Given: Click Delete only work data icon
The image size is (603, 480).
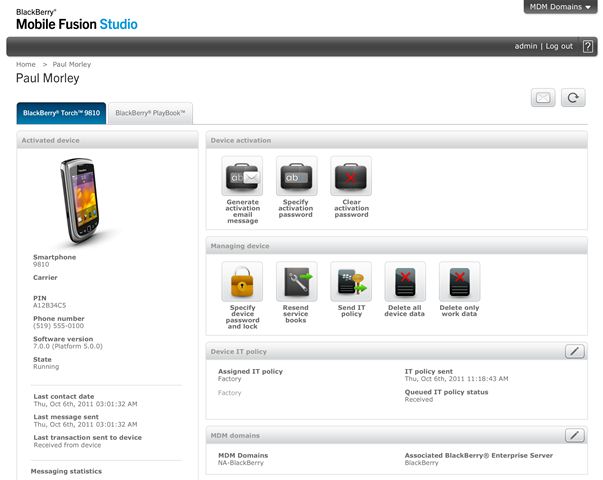Looking at the screenshot, I should tap(460, 282).
